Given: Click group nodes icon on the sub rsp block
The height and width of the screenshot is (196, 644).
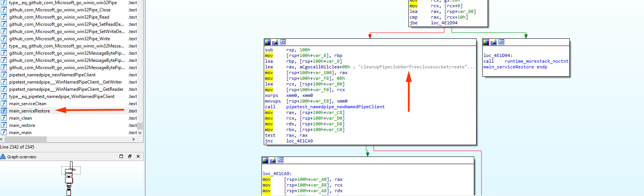Looking at the screenshot, I should [283, 42].
